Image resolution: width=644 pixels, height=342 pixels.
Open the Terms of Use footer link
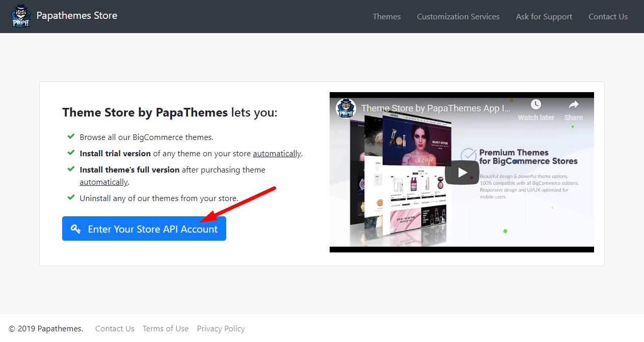pos(166,329)
